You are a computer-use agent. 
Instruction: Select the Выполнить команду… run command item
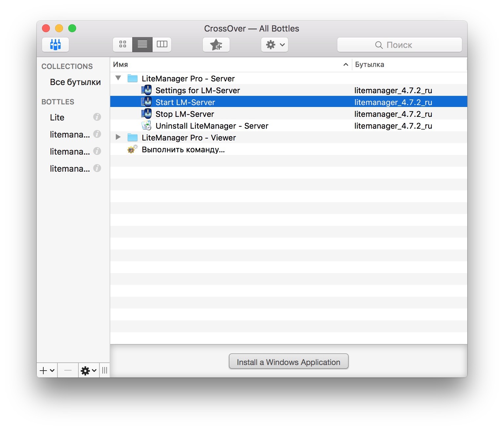pyautogui.click(x=183, y=150)
